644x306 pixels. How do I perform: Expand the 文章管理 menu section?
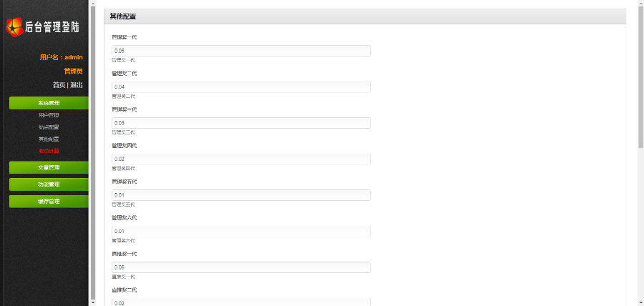pos(49,167)
